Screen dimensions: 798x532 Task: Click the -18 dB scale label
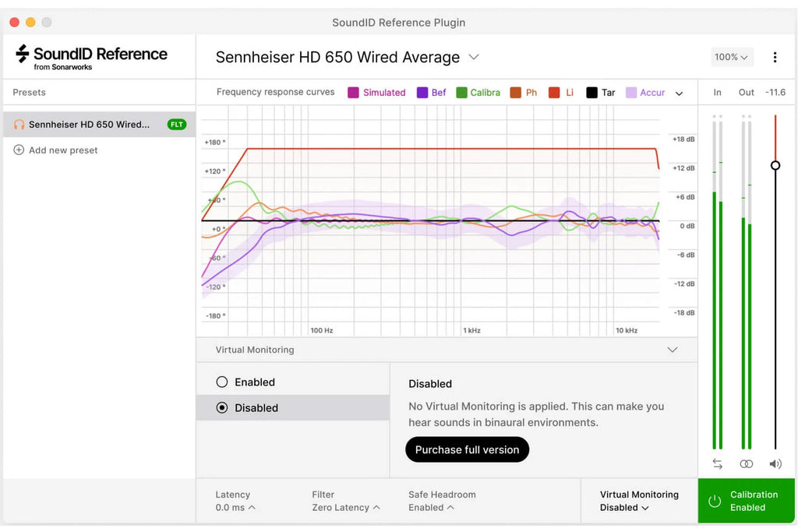click(684, 313)
